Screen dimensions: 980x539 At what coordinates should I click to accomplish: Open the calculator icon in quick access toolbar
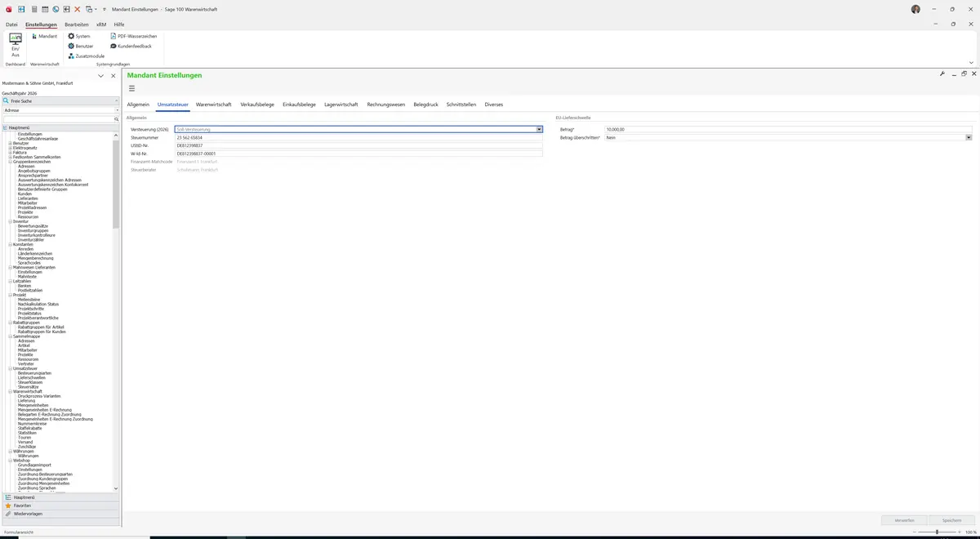coord(33,9)
